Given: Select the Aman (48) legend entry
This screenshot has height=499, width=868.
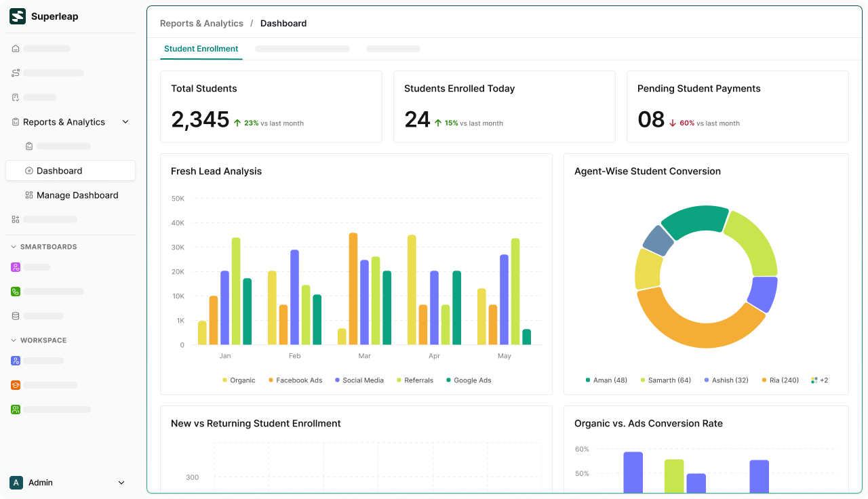Looking at the screenshot, I should [x=606, y=380].
